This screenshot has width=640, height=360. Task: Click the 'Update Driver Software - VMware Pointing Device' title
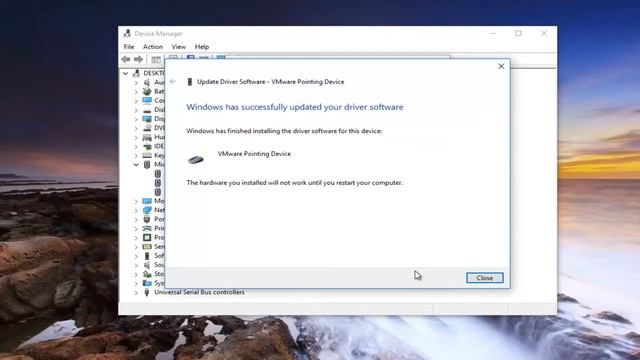271,82
